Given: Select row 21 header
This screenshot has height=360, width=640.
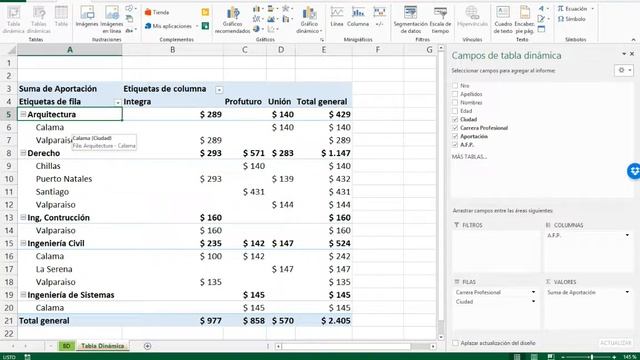Looking at the screenshot, I should 9,321.
